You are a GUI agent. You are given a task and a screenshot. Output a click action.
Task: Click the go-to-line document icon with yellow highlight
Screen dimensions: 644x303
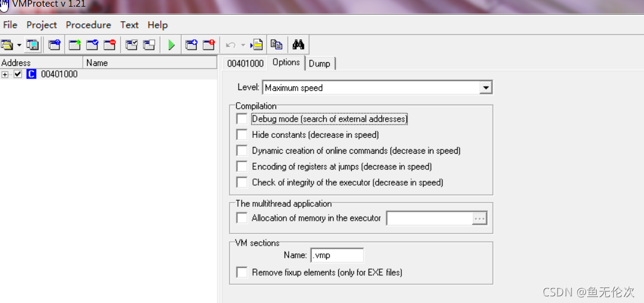(x=256, y=45)
